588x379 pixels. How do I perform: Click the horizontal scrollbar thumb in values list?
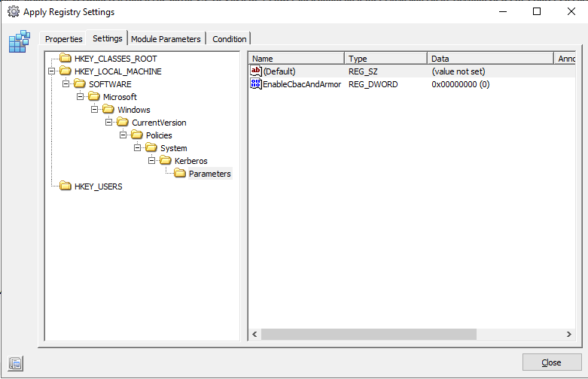click(369, 334)
